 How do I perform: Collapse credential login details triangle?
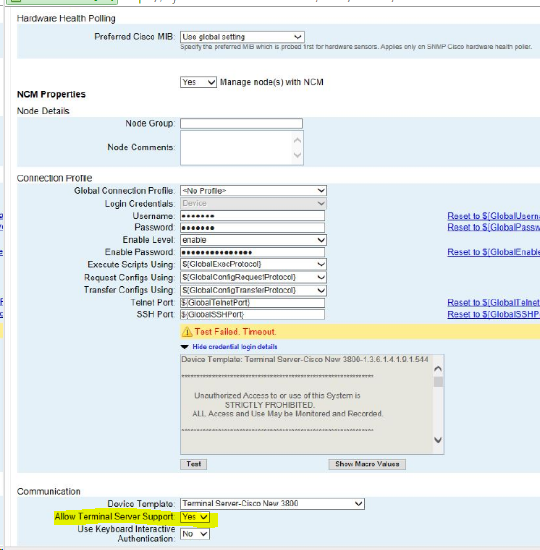[185, 347]
